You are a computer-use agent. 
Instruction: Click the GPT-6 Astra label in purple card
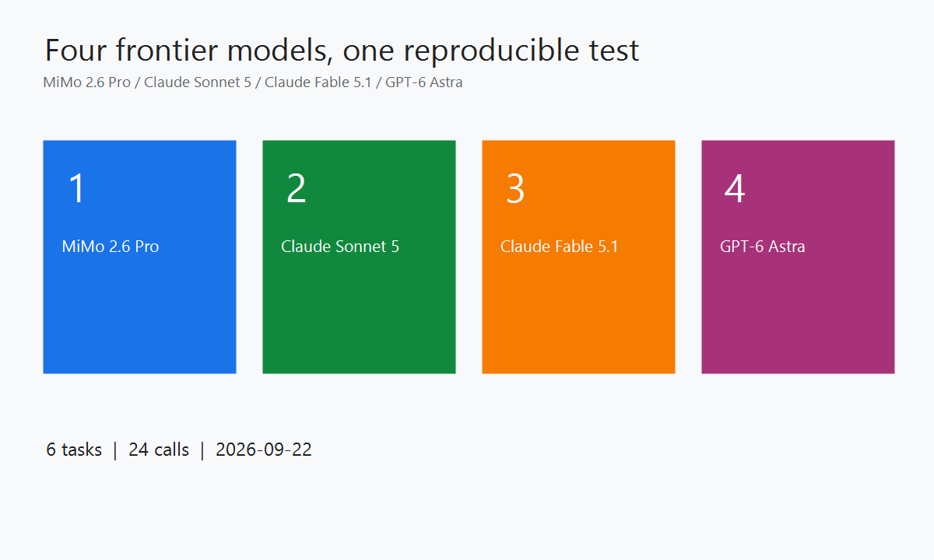coord(763,247)
